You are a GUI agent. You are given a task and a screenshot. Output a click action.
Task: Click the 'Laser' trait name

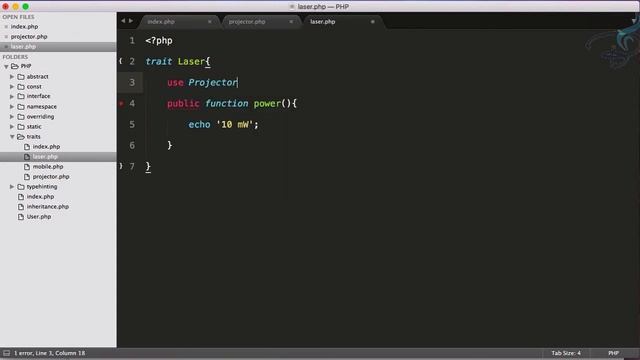coord(191,61)
